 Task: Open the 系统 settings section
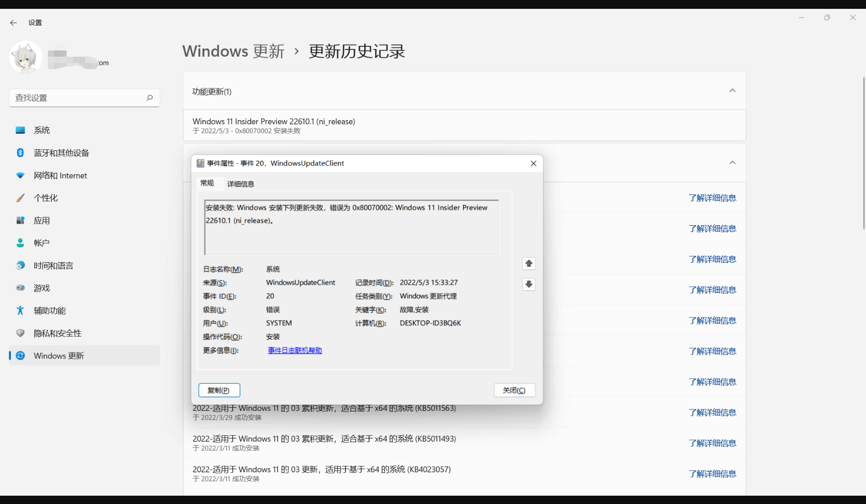[42, 130]
